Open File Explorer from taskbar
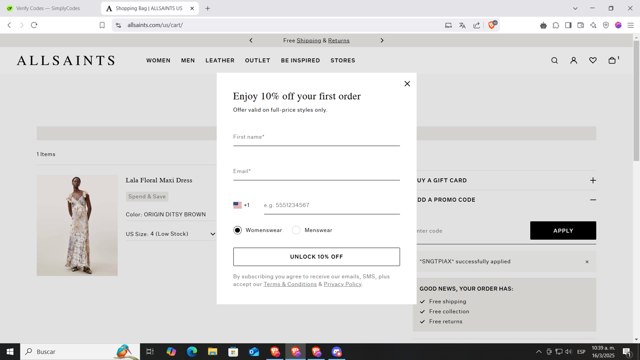Screen dimensions: 640x360 pyautogui.click(x=213, y=351)
